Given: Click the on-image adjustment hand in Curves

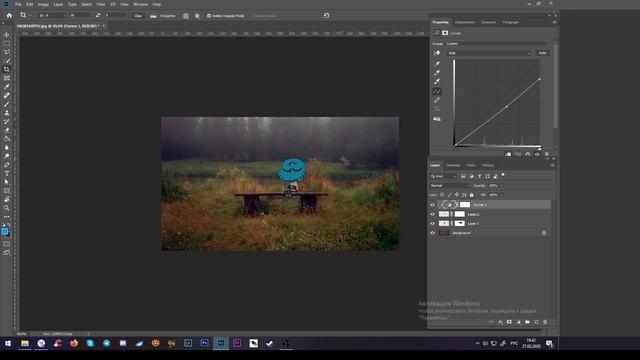Looking at the screenshot, I should click(437, 53).
